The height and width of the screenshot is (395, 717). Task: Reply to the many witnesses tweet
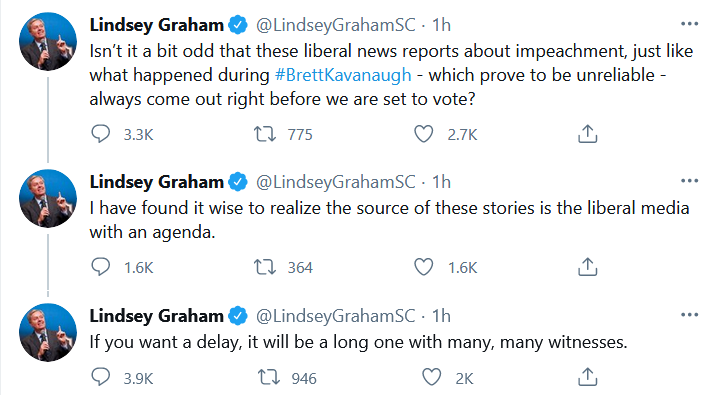pyautogui.click(x=101, y=378)
